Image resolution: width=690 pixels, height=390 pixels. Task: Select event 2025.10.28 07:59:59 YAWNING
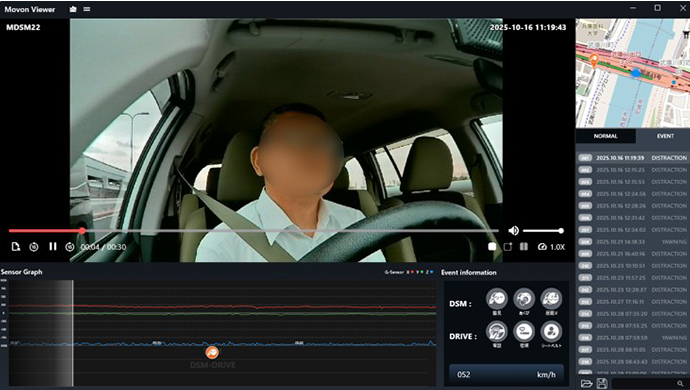tap(633, 338)
